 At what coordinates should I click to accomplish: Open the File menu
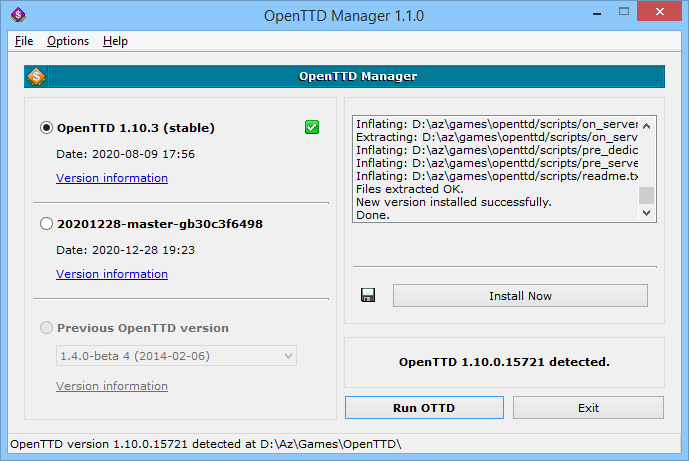click(24, 41)
